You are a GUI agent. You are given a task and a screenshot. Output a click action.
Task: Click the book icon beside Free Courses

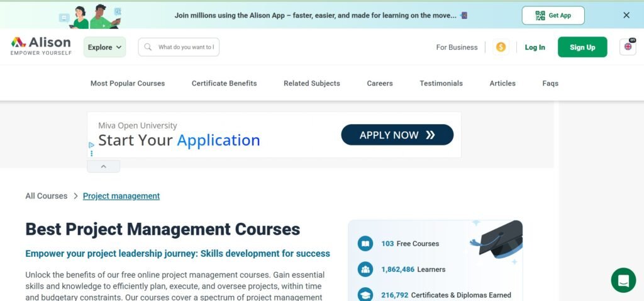click(365, 244)
